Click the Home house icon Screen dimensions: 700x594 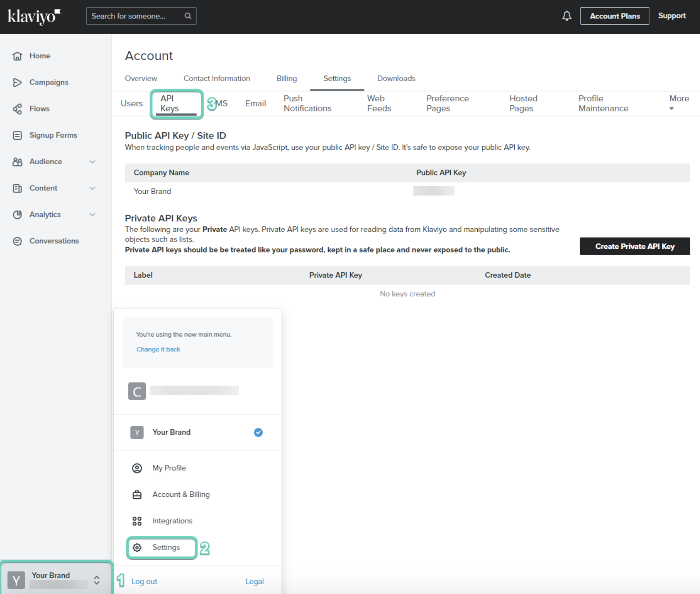point(18,56)
